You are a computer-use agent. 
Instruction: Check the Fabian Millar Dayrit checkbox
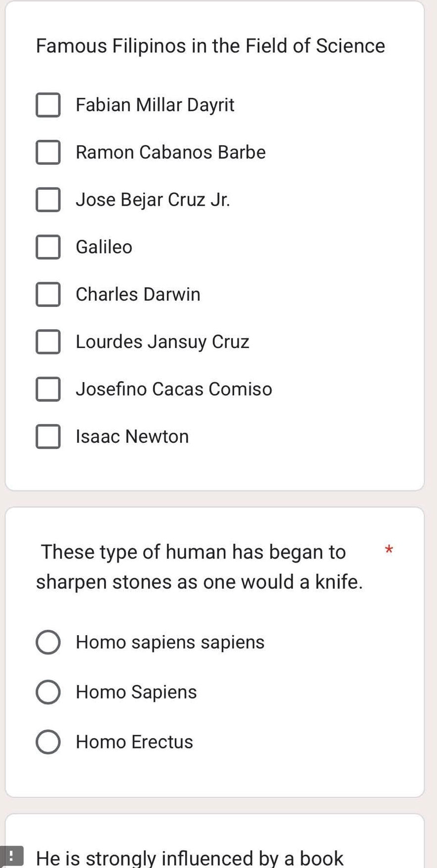tap(48, 104)
